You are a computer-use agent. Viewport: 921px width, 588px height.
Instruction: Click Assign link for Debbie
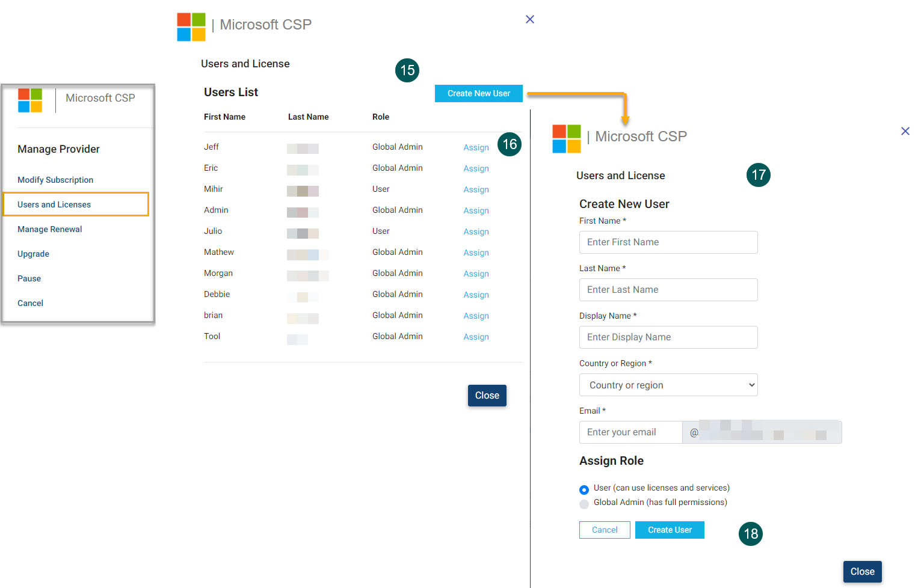click(x=476, y=295)
